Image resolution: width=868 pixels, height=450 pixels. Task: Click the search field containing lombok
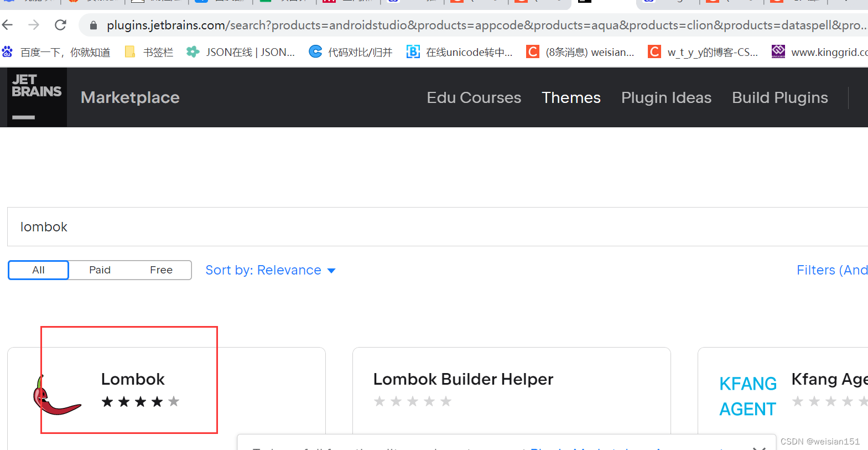pyautogui.click(x=438, y=227)
